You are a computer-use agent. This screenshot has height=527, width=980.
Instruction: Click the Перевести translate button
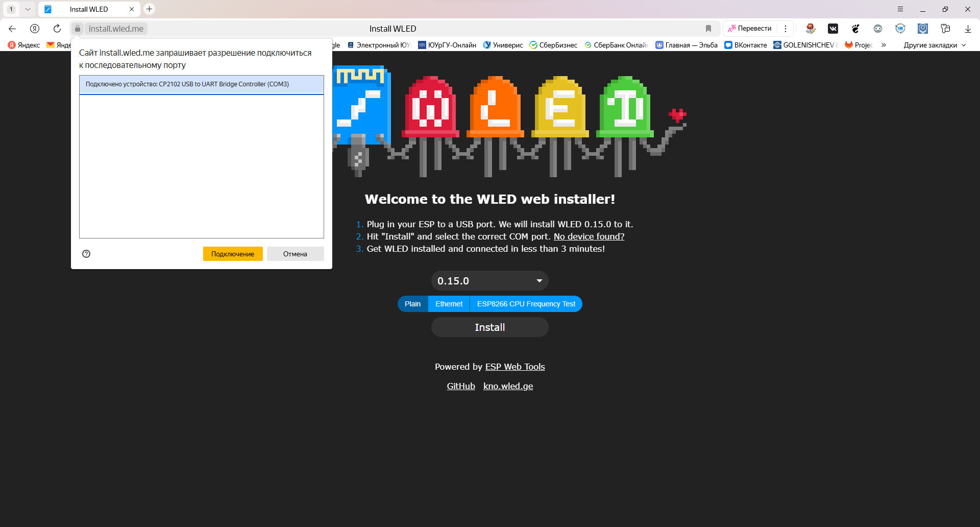pyautogui.click(x=750, y=29)
